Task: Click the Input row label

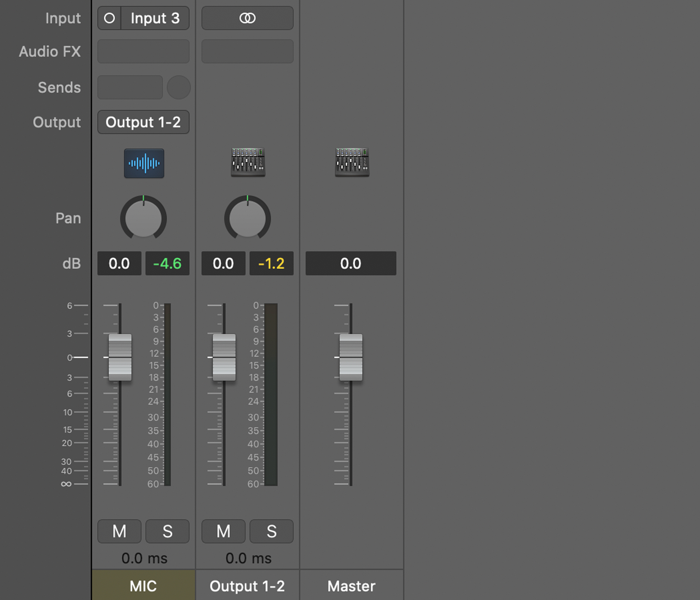Action: tap(63, 18)
